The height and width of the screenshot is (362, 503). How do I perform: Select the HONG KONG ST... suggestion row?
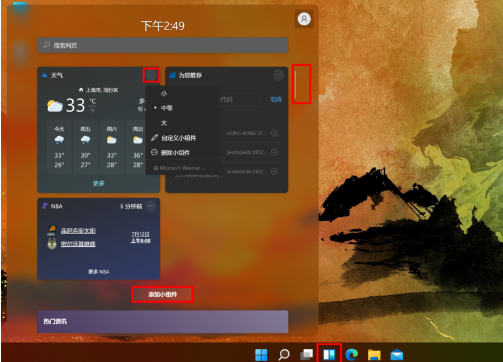(251, 133)
